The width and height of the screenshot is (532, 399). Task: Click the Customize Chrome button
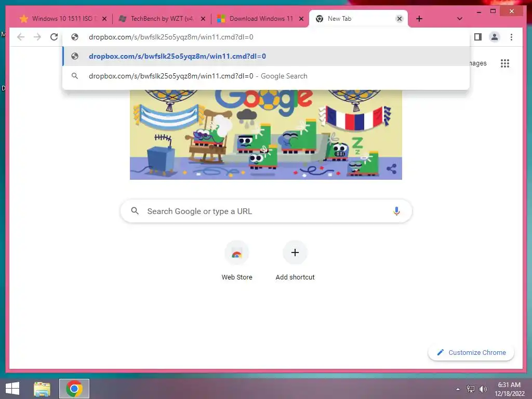pos(471,353)
